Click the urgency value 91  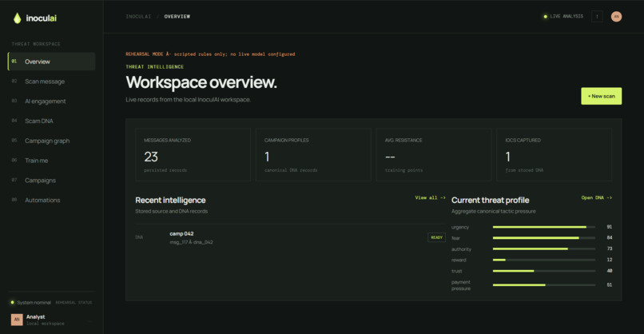(610, 227)
